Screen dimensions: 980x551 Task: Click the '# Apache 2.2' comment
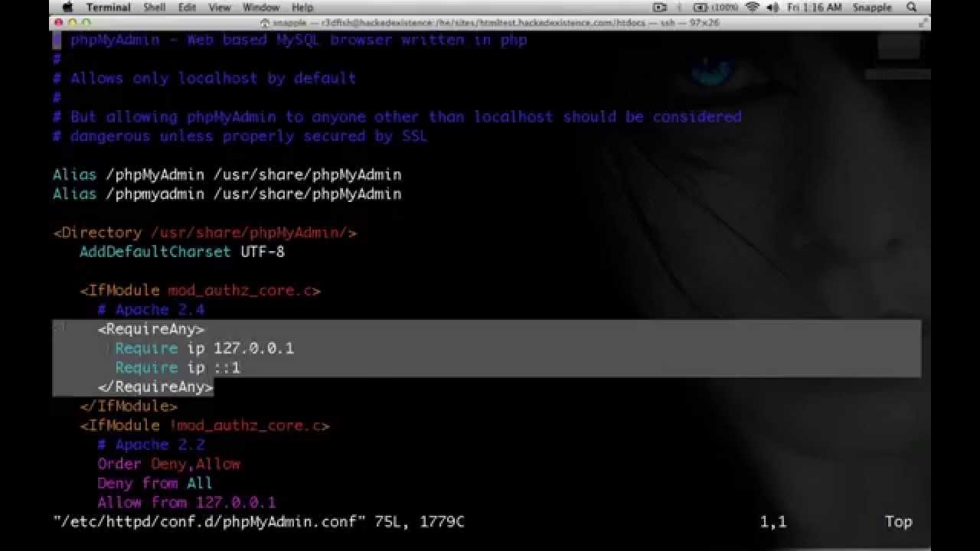(151, 445)
